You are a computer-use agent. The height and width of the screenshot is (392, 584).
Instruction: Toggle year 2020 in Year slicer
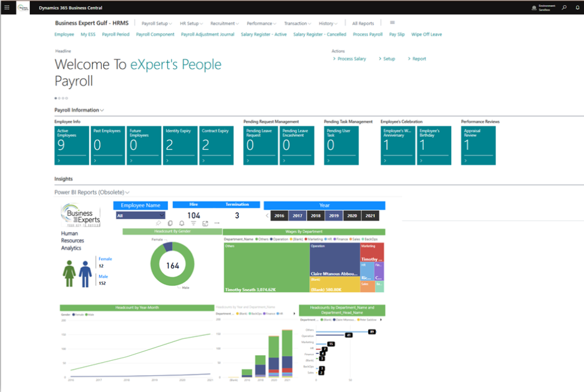point(352,216)
